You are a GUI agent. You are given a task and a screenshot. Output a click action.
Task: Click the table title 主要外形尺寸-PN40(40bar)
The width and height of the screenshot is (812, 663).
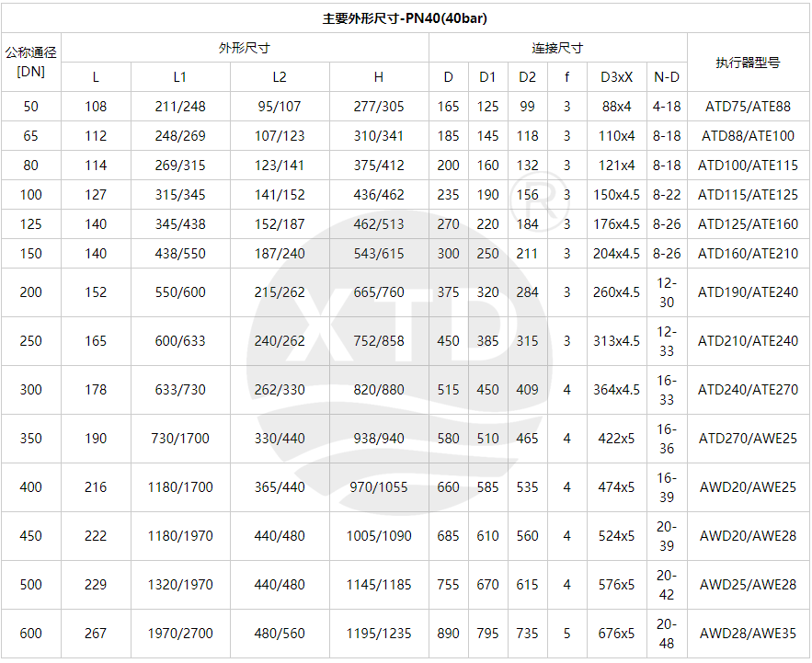click(406, 18)
